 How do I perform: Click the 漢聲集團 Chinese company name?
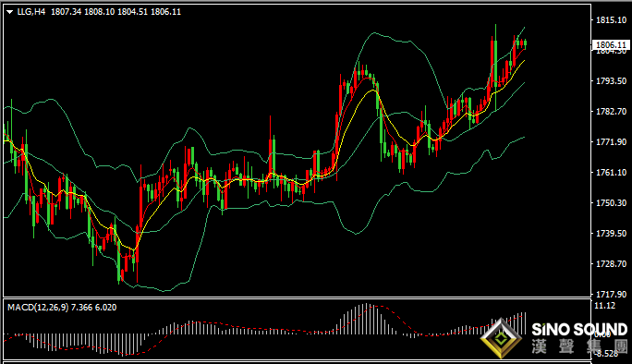pyautogui.click(x=579, y=346)
